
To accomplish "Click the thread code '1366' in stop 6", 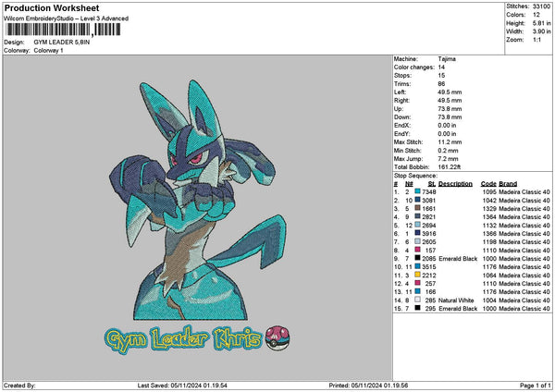I will tap(490, 234).
